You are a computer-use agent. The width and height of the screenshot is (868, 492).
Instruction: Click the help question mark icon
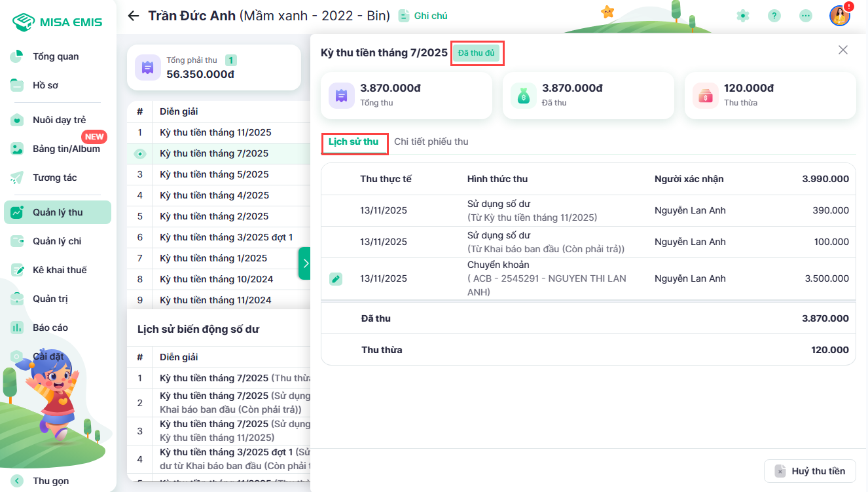coord(774,16)
